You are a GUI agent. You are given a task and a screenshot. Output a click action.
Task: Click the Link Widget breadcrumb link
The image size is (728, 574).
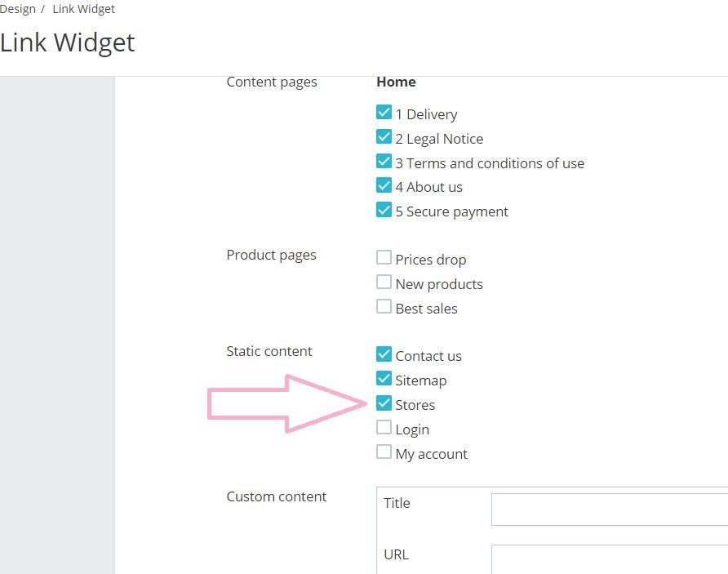click(83, 9)
